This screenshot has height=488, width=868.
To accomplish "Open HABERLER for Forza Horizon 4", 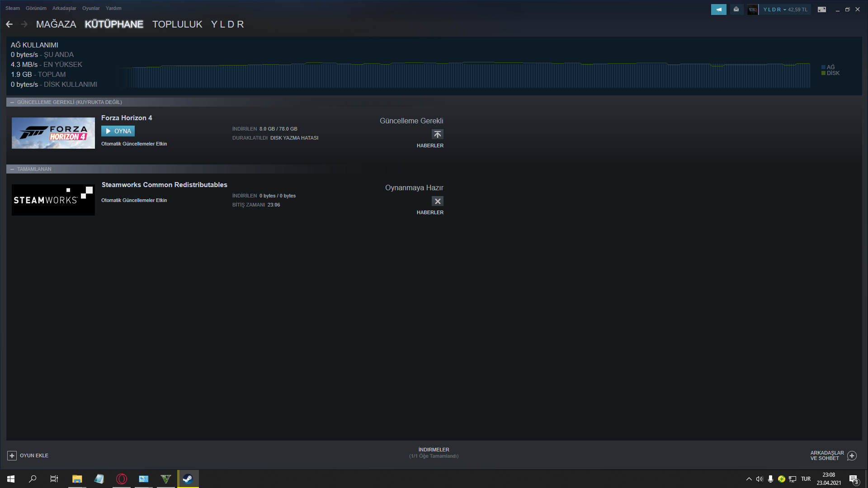I will (x=430, y=145).
